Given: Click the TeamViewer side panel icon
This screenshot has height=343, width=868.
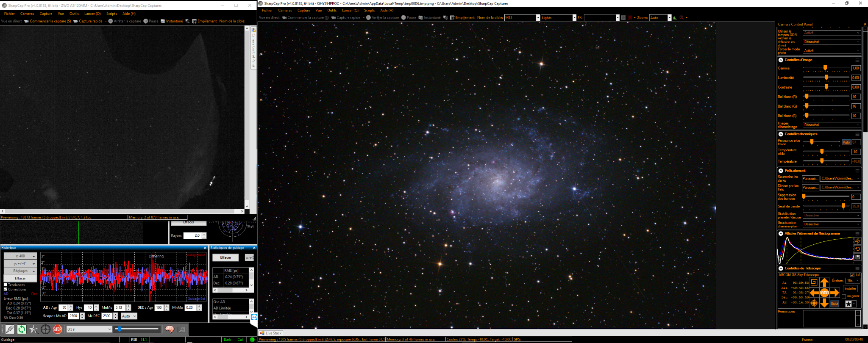Looking at the screenshot, I should click(x=254, y=317).
